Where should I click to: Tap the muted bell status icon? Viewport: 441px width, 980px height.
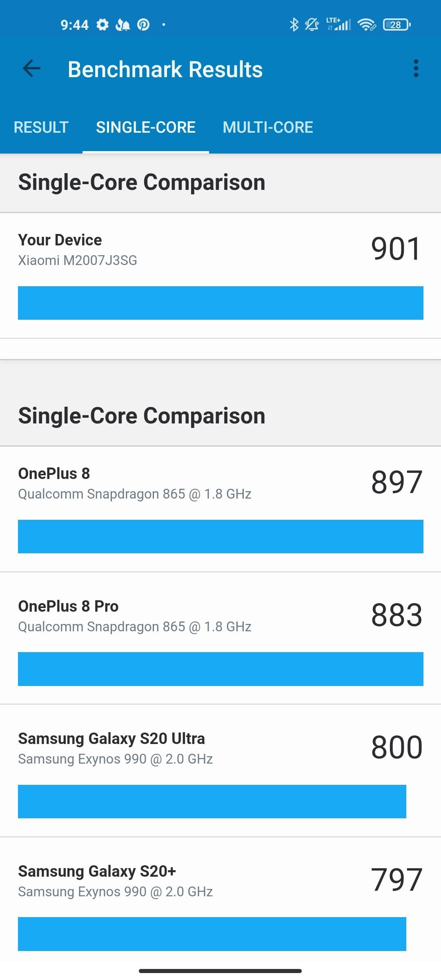click(x=312, y=24)
